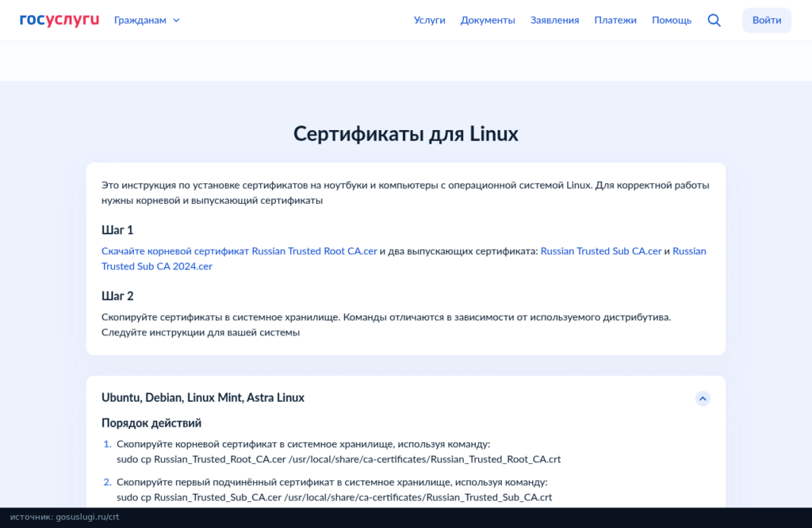Click the sudo cp Russian_Trusted_Sub_CA.cer command line

pos(335,497)
